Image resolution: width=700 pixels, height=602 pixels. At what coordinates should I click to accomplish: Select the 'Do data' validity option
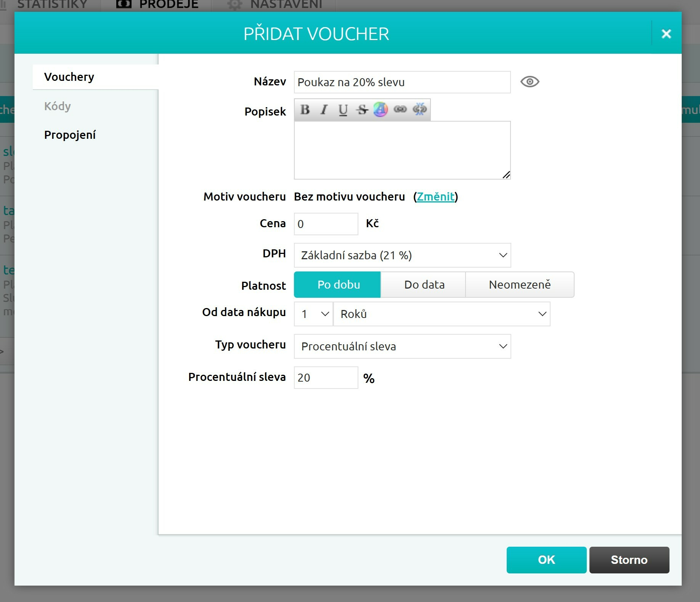click(423, 284)
